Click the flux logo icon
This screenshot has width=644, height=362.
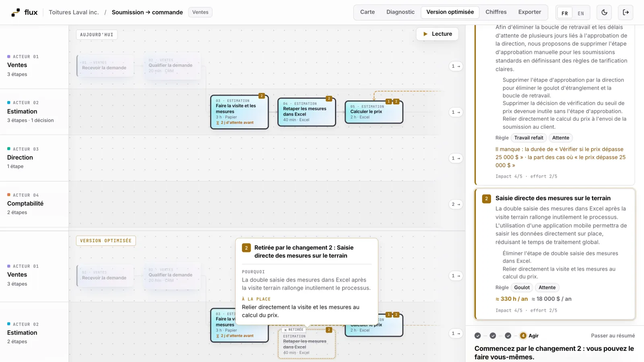(16, 12)
